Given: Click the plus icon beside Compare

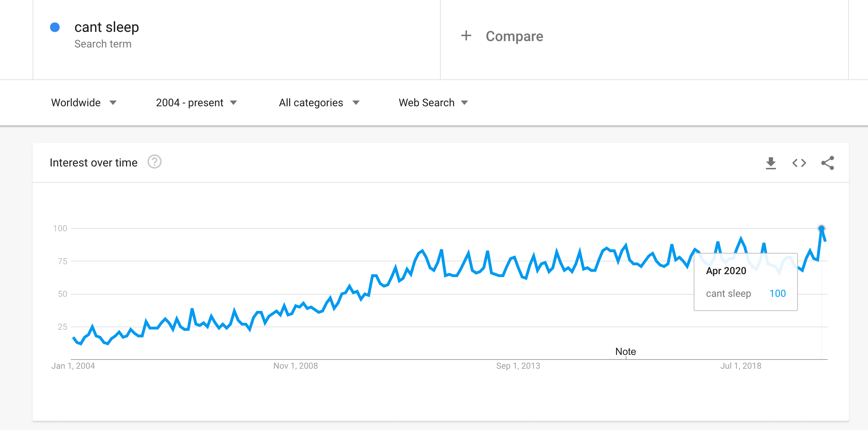Looking at the screenshot, I should [x=466, y=36].
